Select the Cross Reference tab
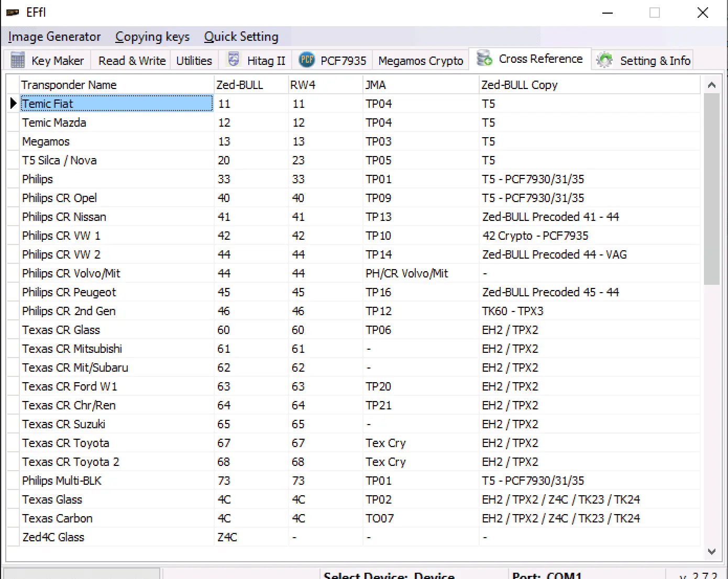 click(530, 59)
